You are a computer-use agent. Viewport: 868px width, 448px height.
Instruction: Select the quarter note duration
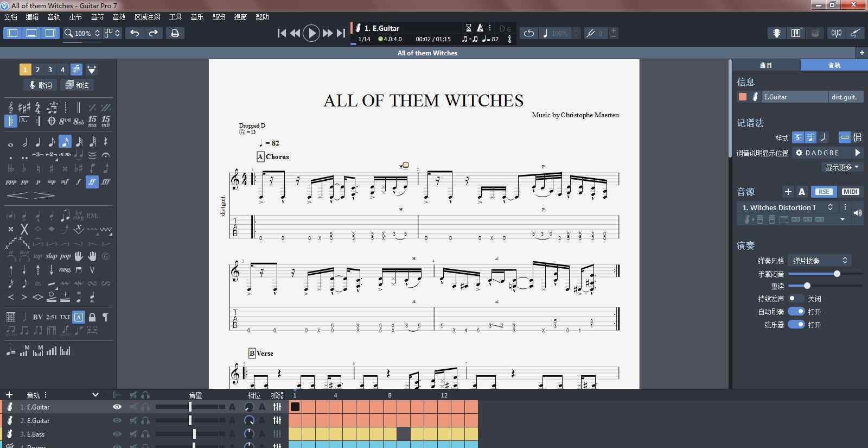38,143
